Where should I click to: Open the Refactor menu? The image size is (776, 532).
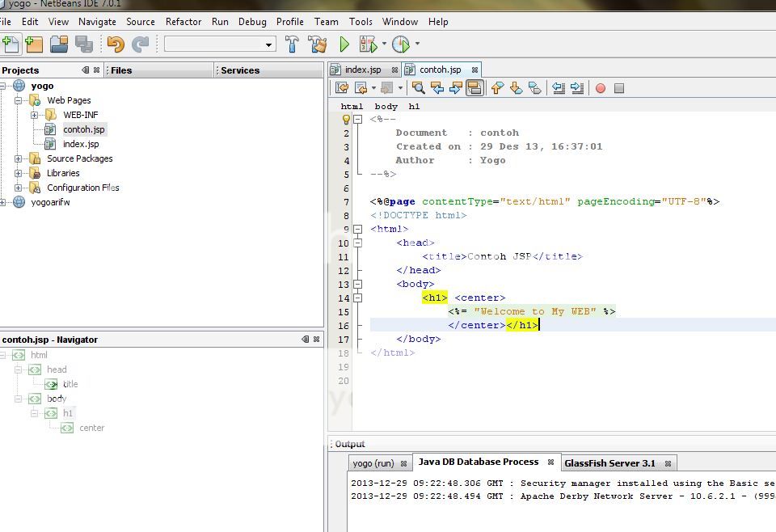(183, 22)
